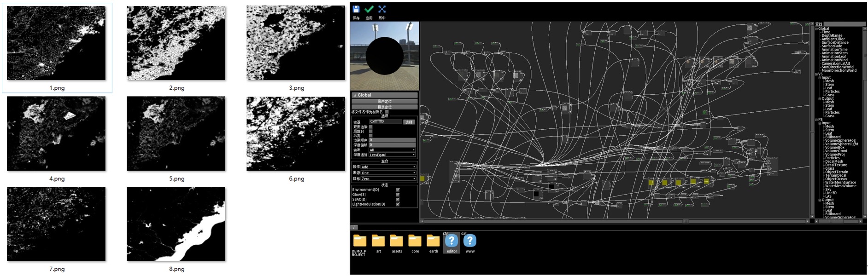
Task: Select AmbientColor in the Global tree
Action: click(833, 39)
